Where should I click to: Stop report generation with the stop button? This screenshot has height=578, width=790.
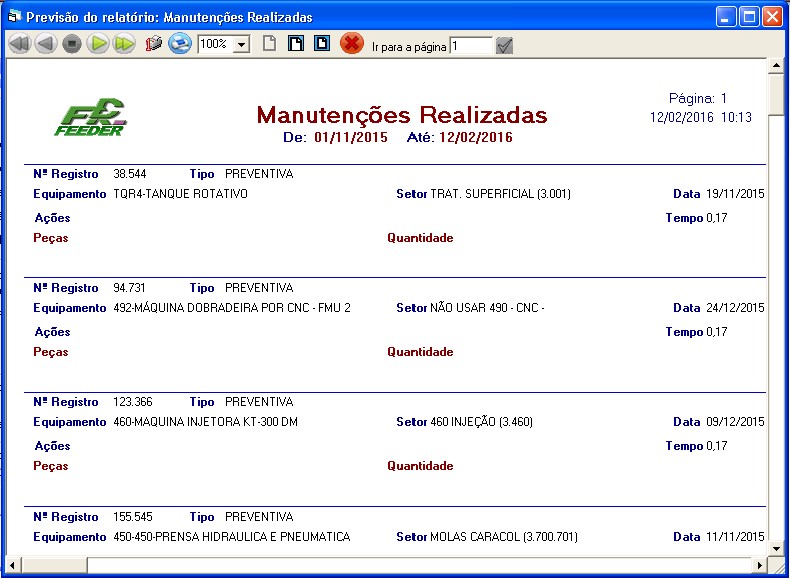click(72, 44)
